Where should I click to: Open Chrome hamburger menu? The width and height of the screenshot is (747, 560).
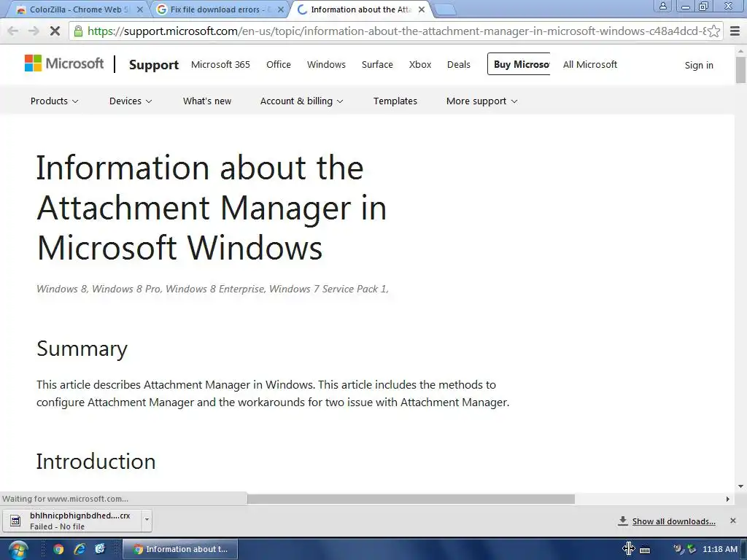pyautogui.click(x=735, y=31)
